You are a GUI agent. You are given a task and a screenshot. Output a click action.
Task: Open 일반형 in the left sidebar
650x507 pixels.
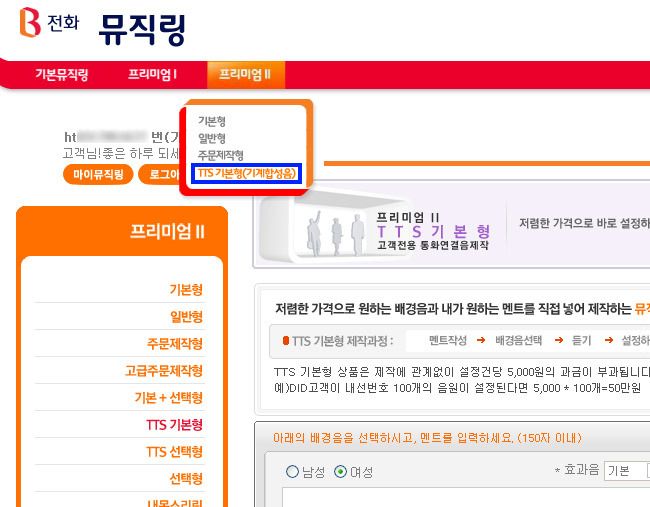(186, 317)
